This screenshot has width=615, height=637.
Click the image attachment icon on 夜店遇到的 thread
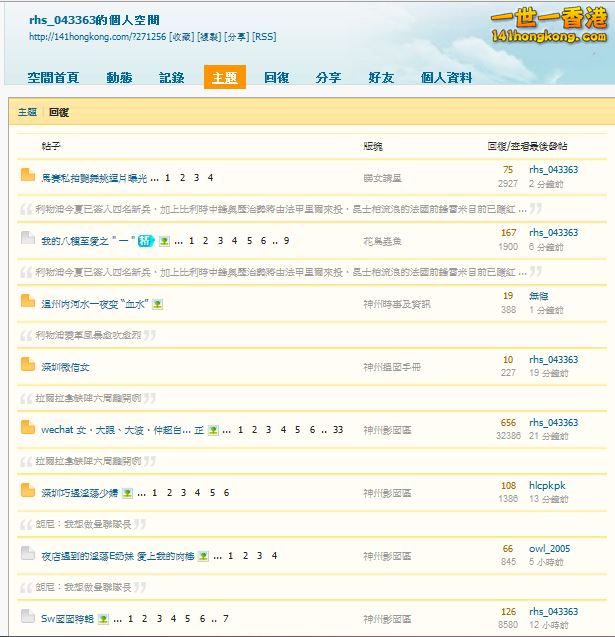click(x=203, y=556)
